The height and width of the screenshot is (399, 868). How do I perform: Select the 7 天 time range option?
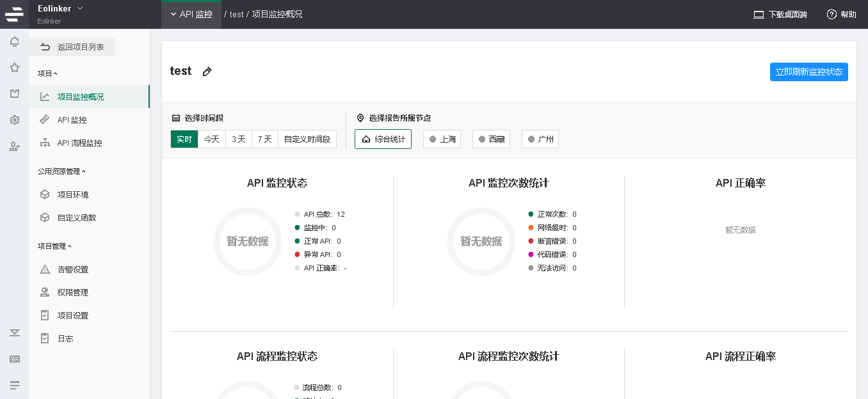264,139
